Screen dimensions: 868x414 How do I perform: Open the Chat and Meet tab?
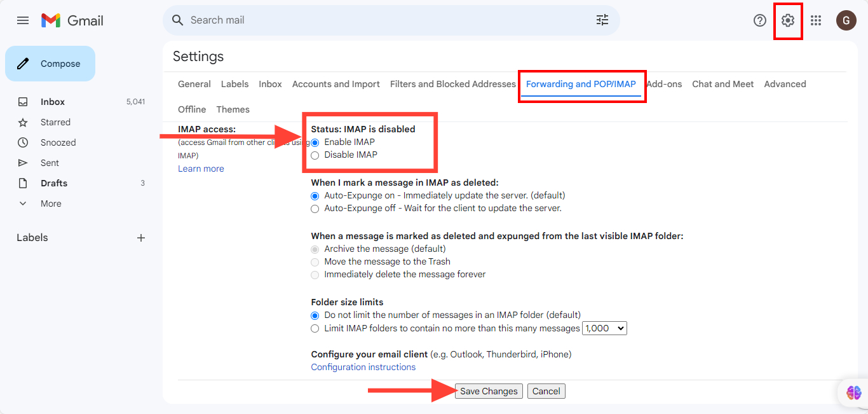(x=723, y=84)
